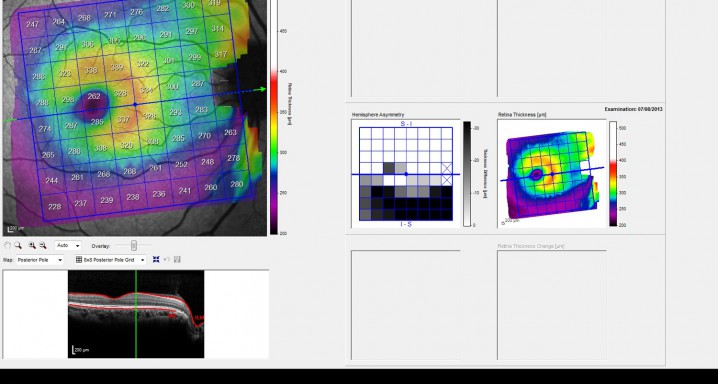Viewport: 718px width, 384px height.
Task: Click the grid cell value 241
Action: (x=185, y=190)
